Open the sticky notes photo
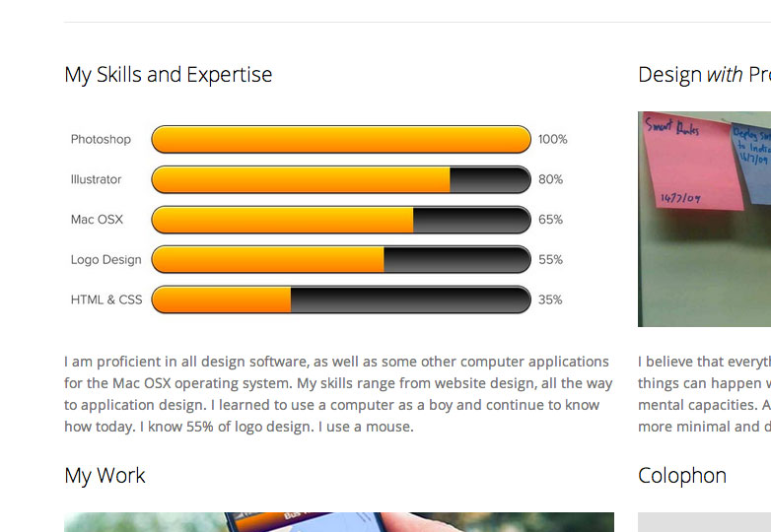Image resolution: width=771 pixels, height=532 pixels. [704, 219]
